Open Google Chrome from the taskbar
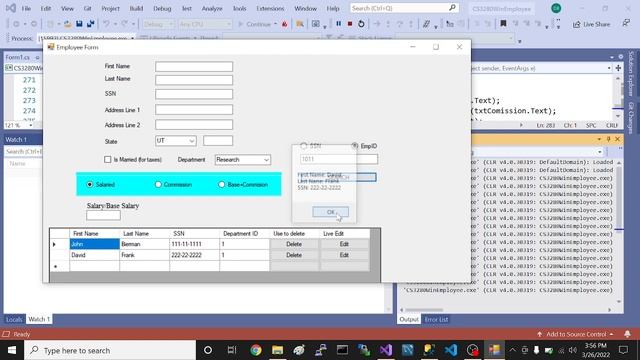Viewport: 640px width, 360px height. tap(256, 350)
